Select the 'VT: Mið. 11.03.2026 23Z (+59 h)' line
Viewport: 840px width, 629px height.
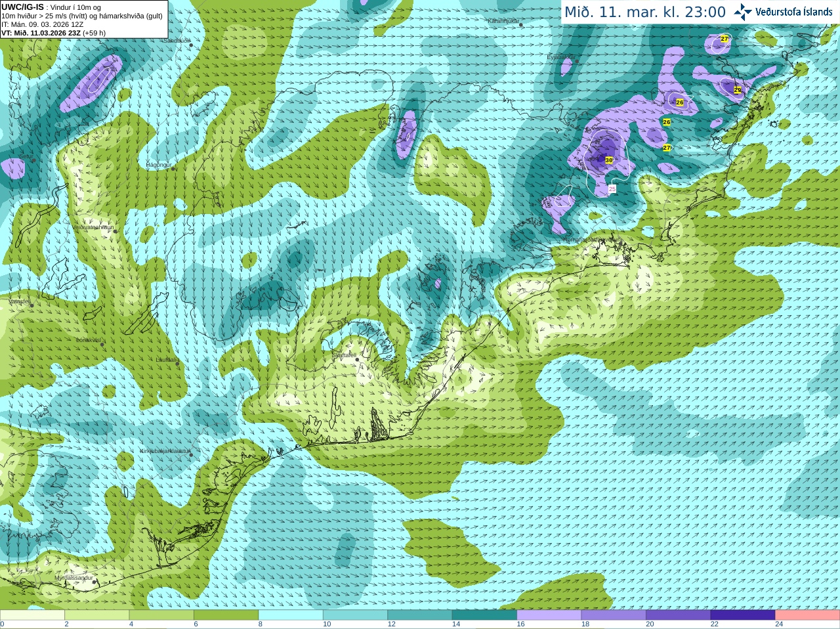tap(54, 33)
